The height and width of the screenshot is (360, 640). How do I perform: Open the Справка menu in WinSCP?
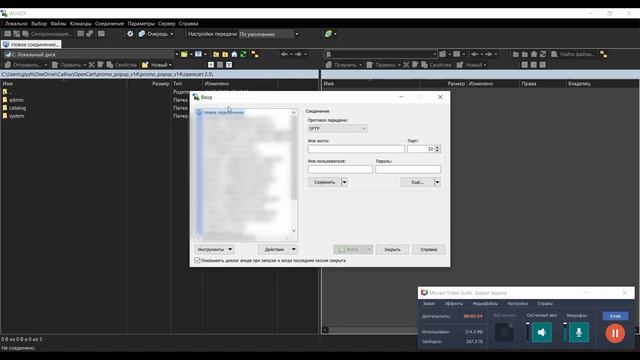pyautogui.click(x=189, y=24)
